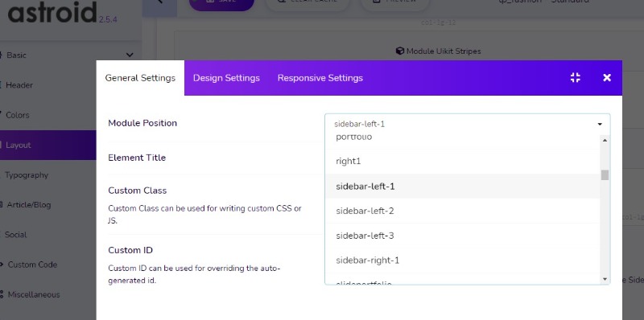Click the astroid logo

[x=52, y=12]
